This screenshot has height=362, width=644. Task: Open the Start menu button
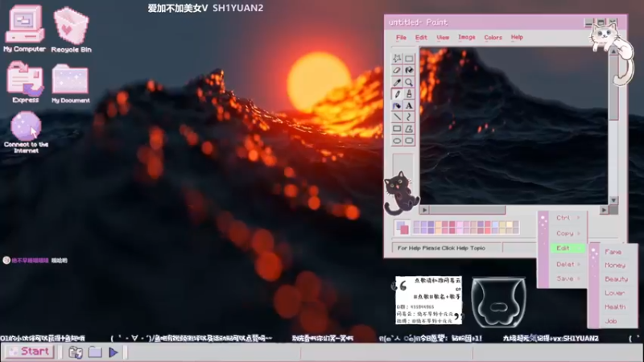pos(31,352)
